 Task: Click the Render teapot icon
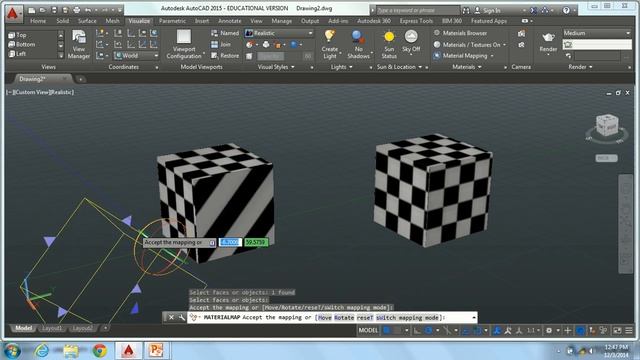[548, 38]
